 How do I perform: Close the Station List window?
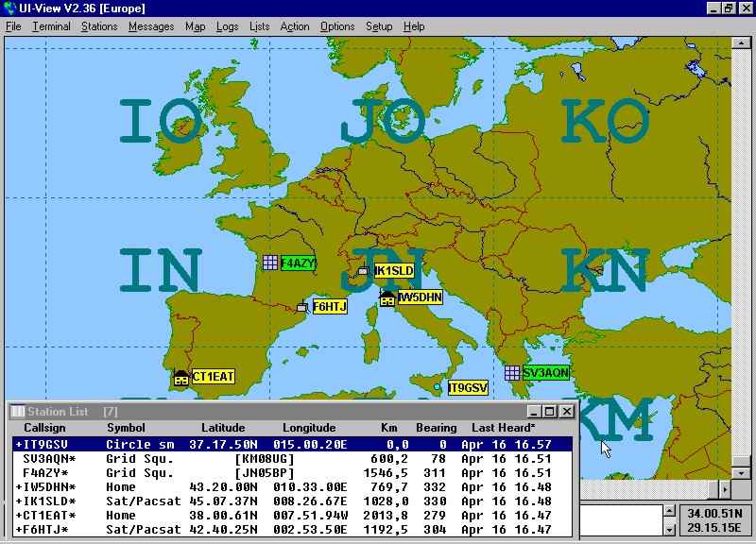(567, 411)
